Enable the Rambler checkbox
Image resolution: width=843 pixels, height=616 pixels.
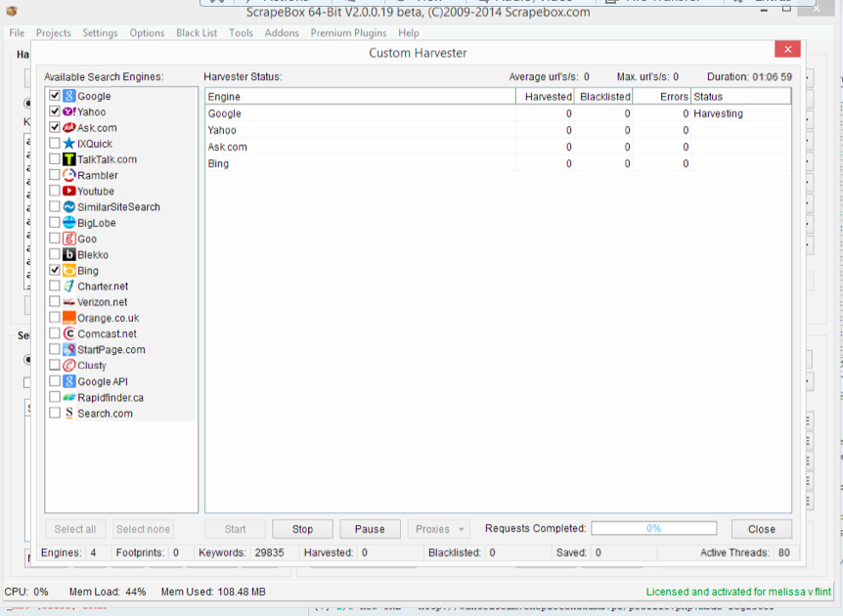pos(55,175)
